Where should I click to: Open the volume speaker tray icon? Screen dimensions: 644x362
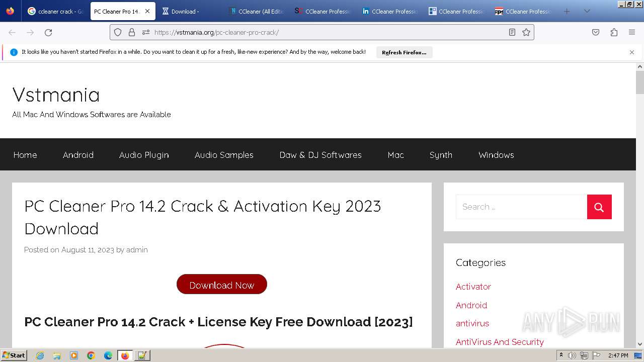572,355
